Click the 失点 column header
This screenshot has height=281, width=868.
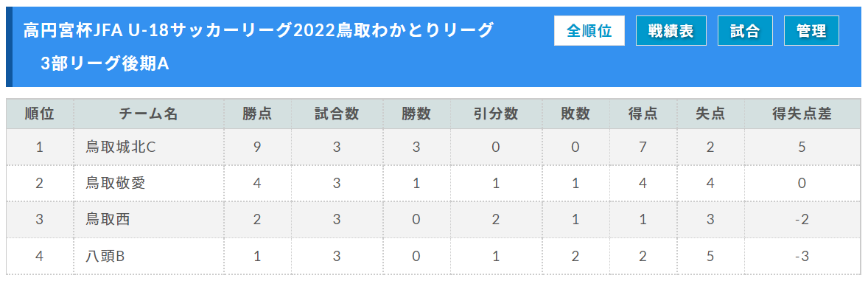[x=710, y=114]
